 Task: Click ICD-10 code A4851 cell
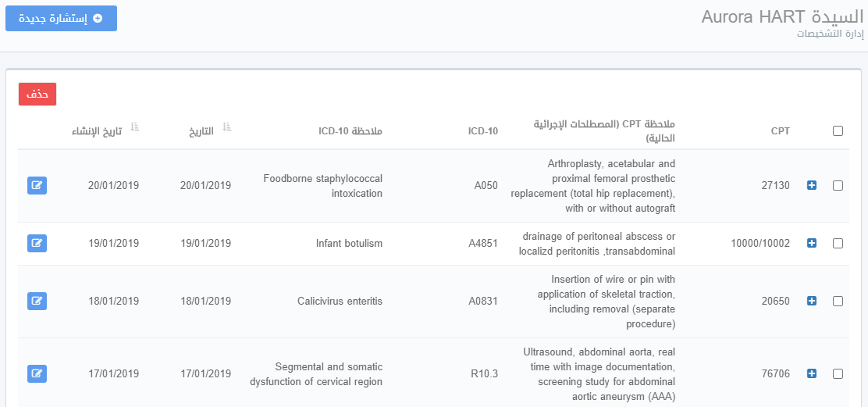point(482,244)
